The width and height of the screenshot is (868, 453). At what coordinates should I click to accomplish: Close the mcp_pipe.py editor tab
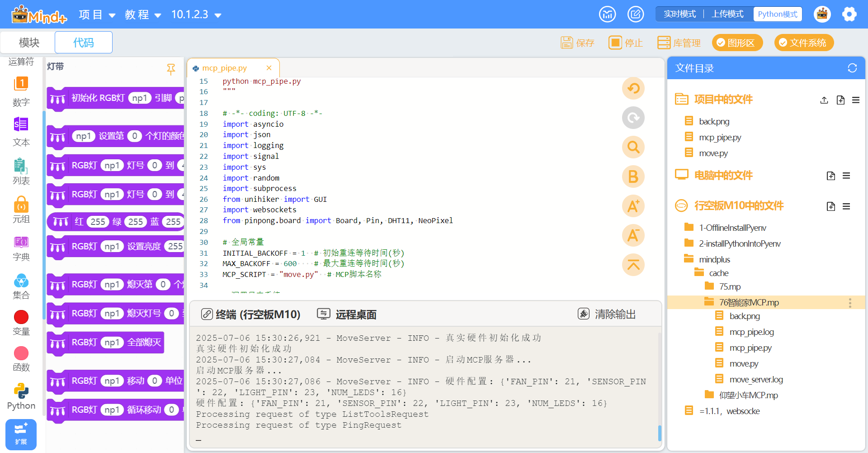click(269, 68)
